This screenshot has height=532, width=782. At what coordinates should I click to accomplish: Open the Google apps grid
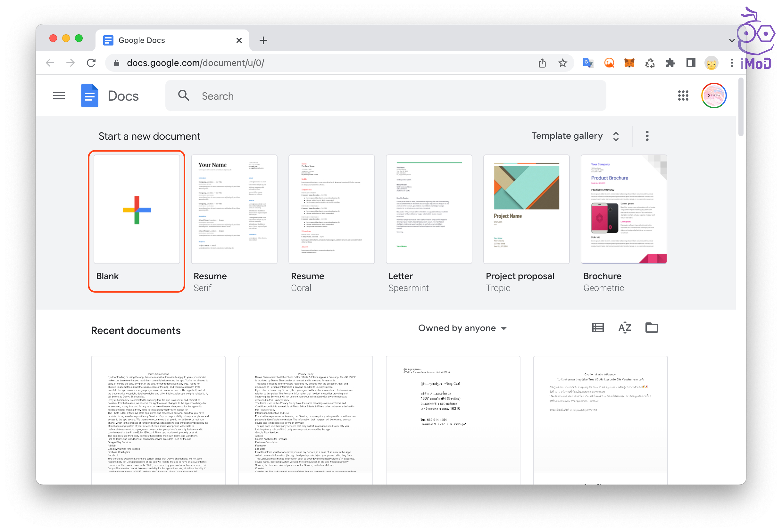tap(683, 96)
